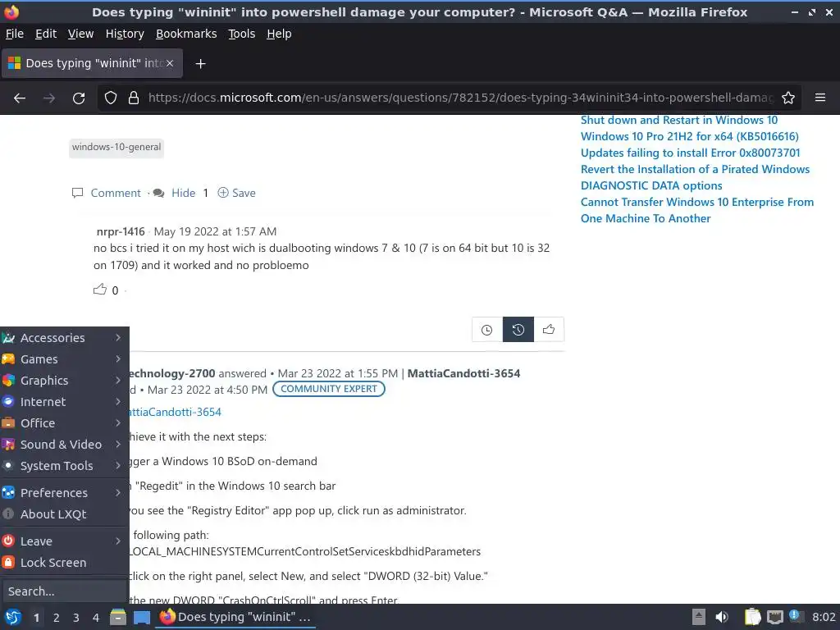
Task: Choose Lock Screen from start menu
Action: click(64, 563)
